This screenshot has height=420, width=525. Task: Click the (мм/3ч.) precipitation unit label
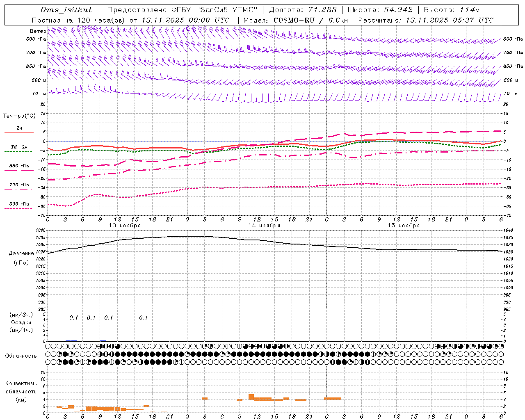coord(21,315)
